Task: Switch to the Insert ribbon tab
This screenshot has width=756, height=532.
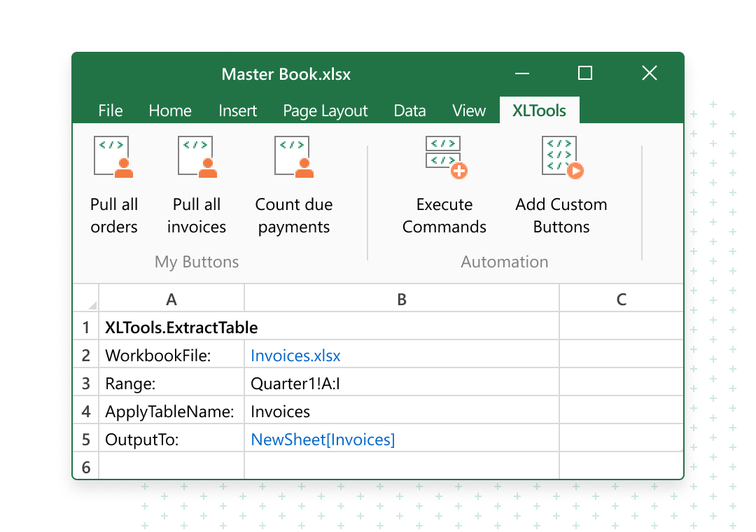Action: 237,111
